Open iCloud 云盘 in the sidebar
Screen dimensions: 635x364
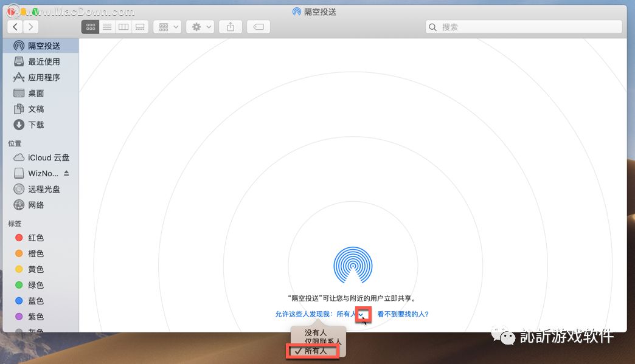click(x=41, y=157)
